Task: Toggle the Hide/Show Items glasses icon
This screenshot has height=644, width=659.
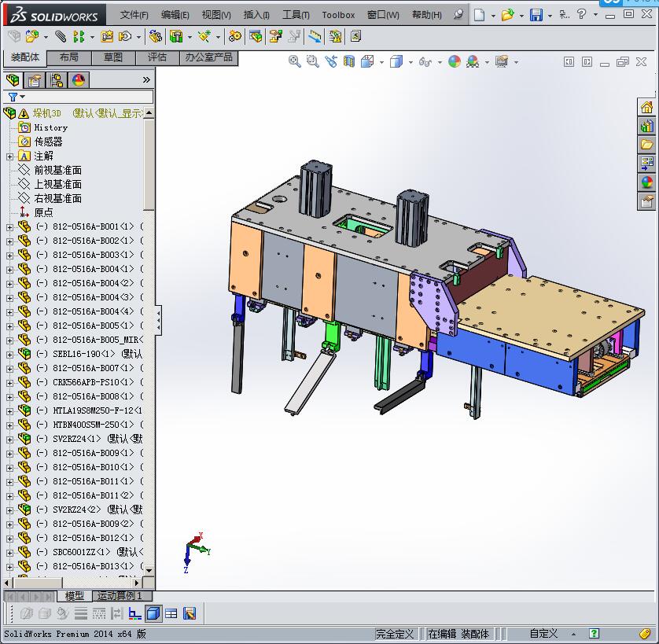Action: coord(425,62)
